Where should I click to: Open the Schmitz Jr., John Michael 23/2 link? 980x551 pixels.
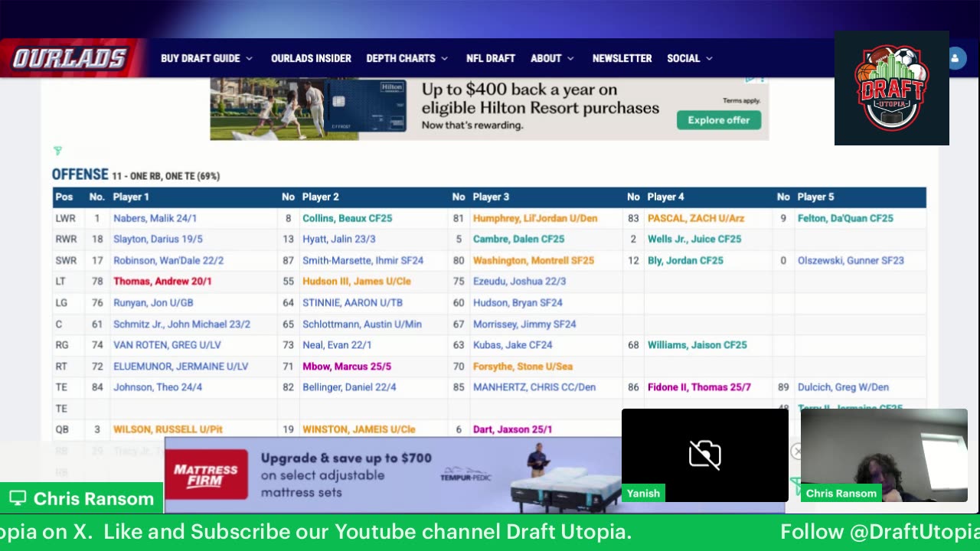tap(181, 324)
